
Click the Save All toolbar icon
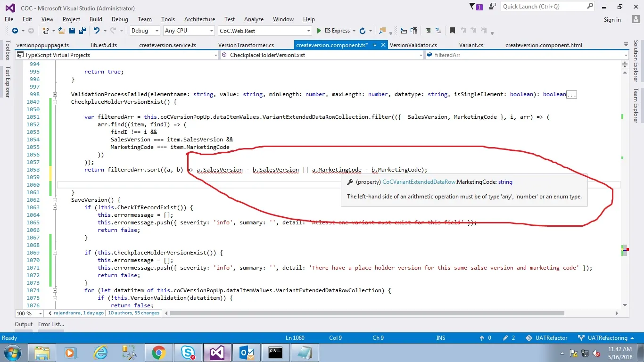(82, 31)
